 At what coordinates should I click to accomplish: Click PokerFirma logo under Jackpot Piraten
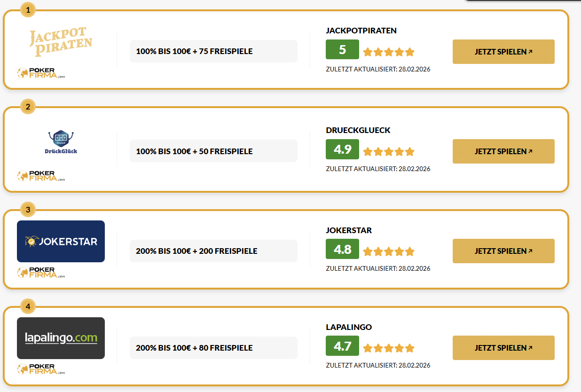coord(41,73)
